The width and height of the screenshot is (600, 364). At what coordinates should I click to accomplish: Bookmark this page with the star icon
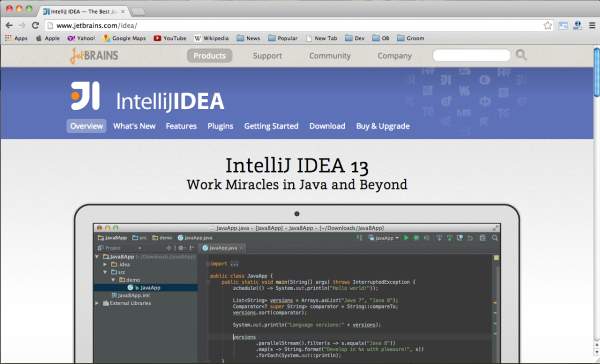click(x=548, y=25)
